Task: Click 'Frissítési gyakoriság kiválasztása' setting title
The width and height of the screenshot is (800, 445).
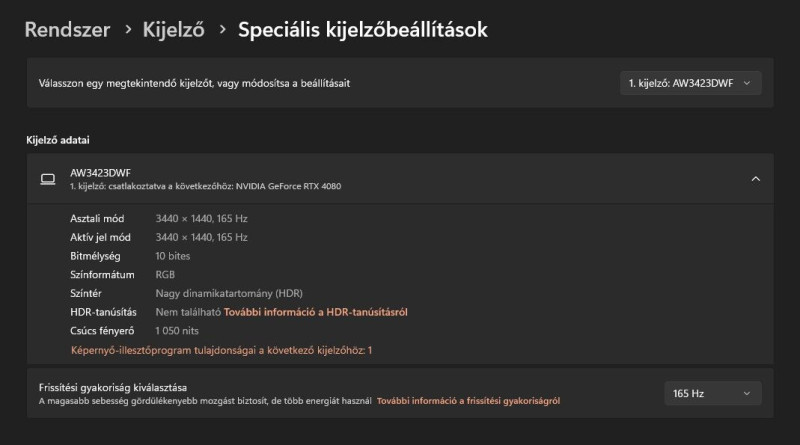Action: click(x=113, y=388)
